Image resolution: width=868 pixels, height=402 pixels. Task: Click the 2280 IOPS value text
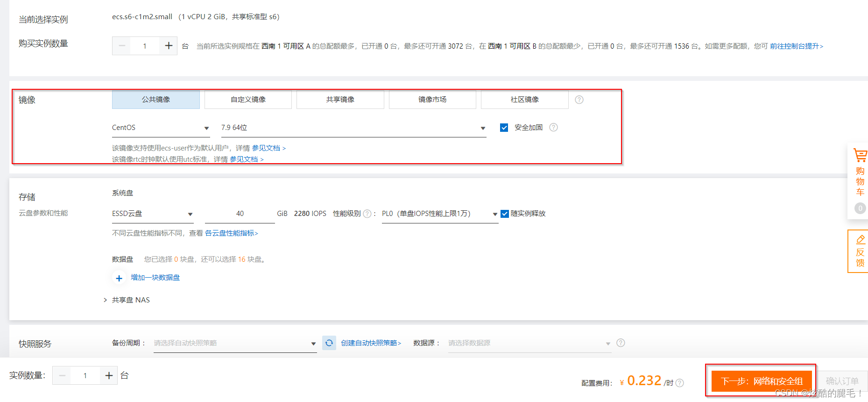(310, 214)
